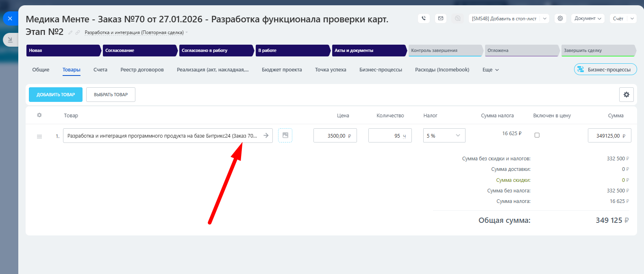The image size is (644, 274).
Task: Click the product image placeholder icon
Action: (285, 135)
